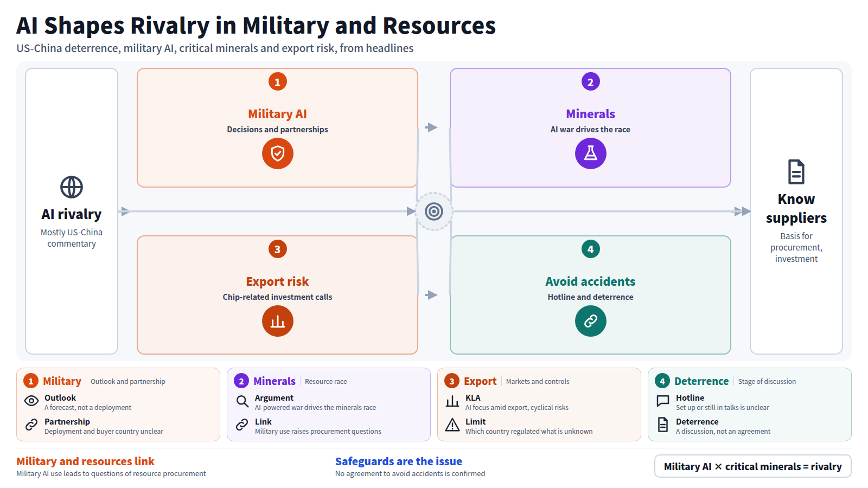Viewport: 868px width, 488px height.
Task: Click the 'Decisions and partnerships' subtitle
Action: (x=278, y=130)
